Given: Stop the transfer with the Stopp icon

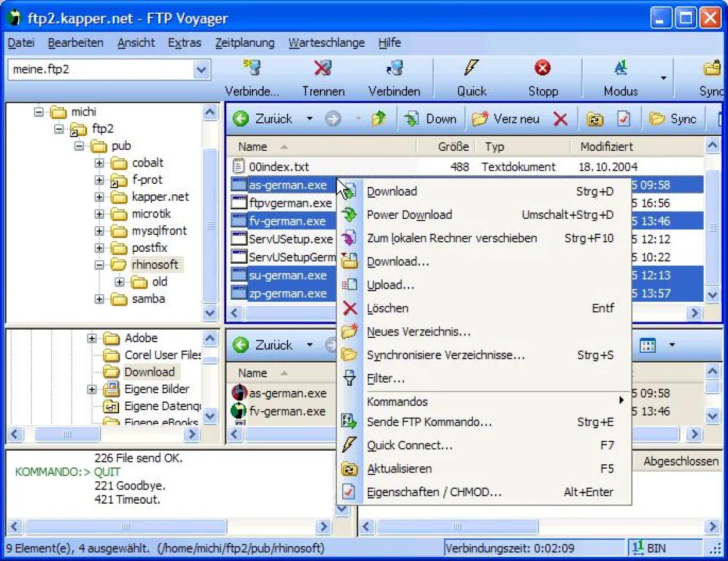Looking at the screenshot, I should pos(542,69).
